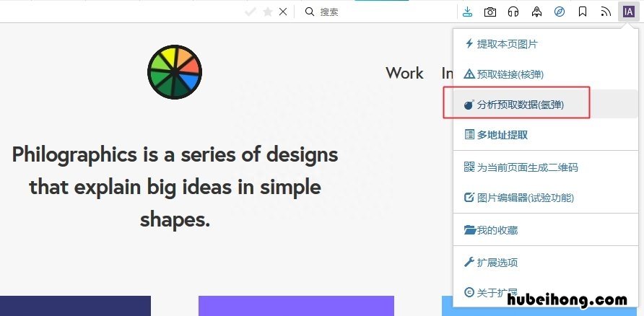The height and width of the screenshot is (316, 644).
Task: Open the camera screenshot tool
Action: pos(490,12)
